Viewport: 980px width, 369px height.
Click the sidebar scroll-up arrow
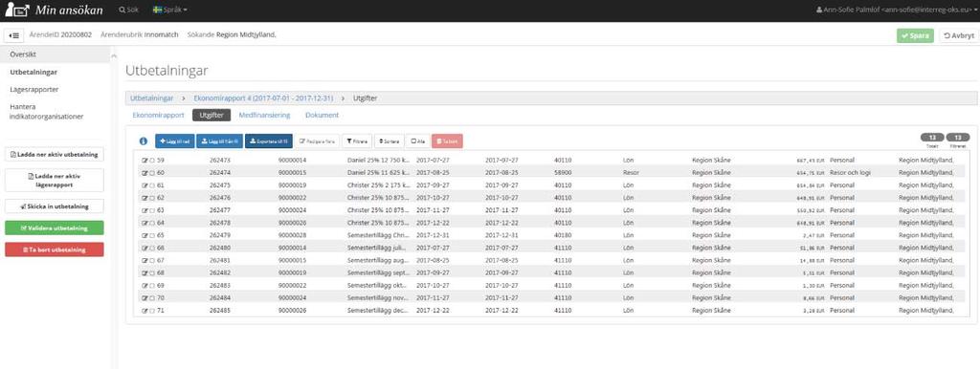click(114, 56)
